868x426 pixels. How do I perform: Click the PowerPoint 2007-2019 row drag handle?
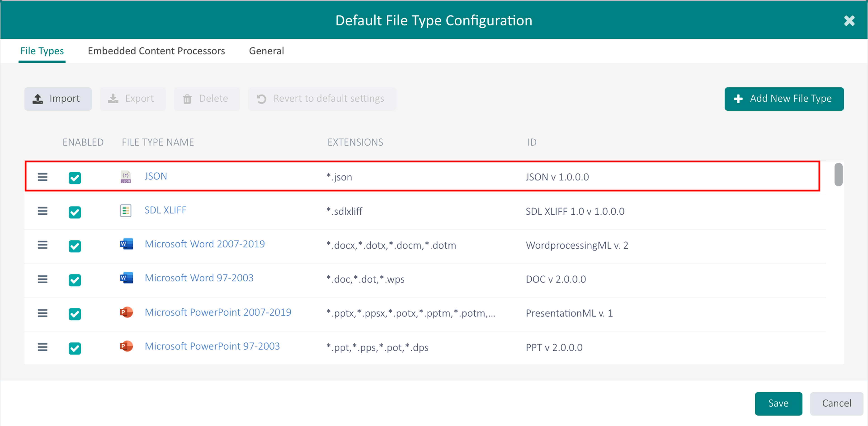coord(42,313)
